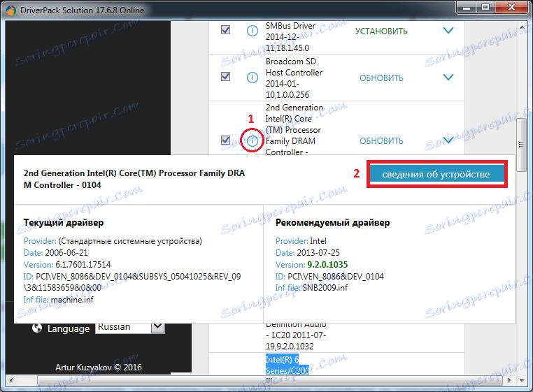The height and width of the screenshot is (392, 533).
Task: Expand the Broadcom SD Host Controller chevron
Action: coord(448,77)
